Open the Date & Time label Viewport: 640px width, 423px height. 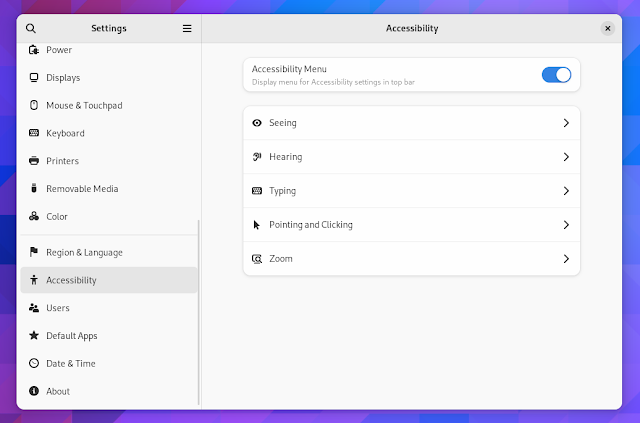point(71,363)
